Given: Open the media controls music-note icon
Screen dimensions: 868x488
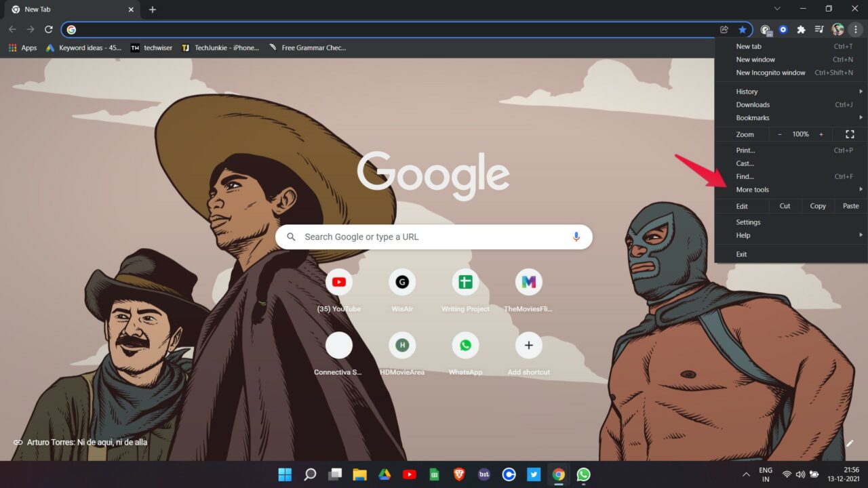Looking at the screenshot, I should point(819,30).
